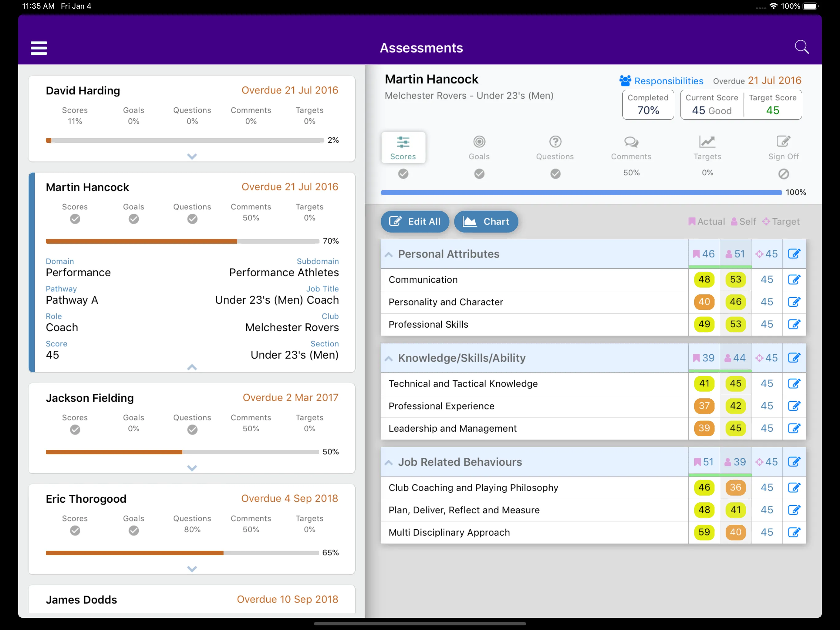
Task: Edit Plan, Deliver, Reflect and Measure
Action: coord(794,510)
